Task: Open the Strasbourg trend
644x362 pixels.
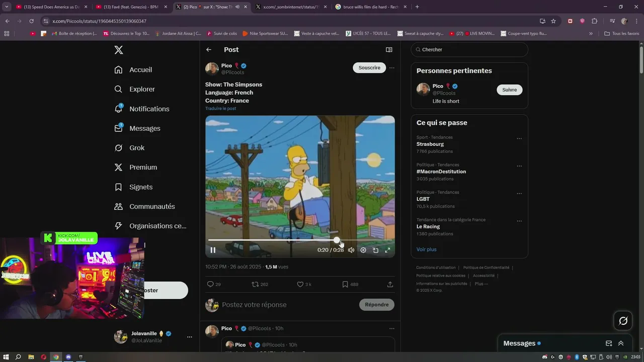Action: (430, 144)
